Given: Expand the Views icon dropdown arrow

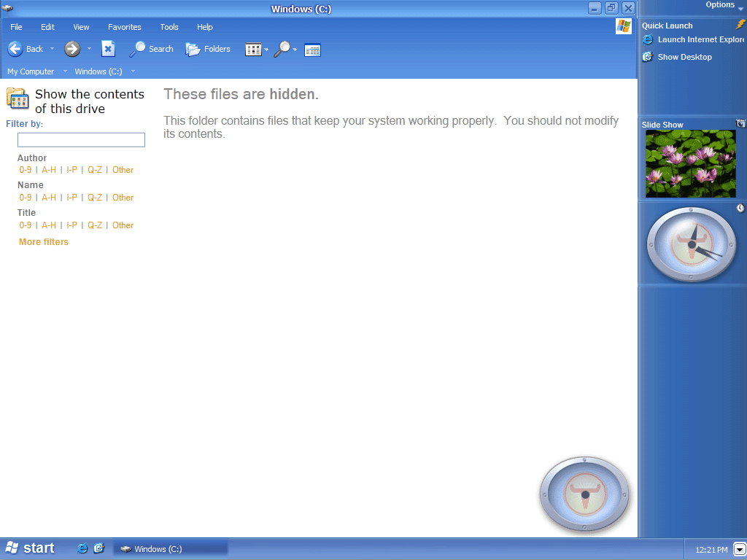Looking at the screenshot, I should [266, 50].
